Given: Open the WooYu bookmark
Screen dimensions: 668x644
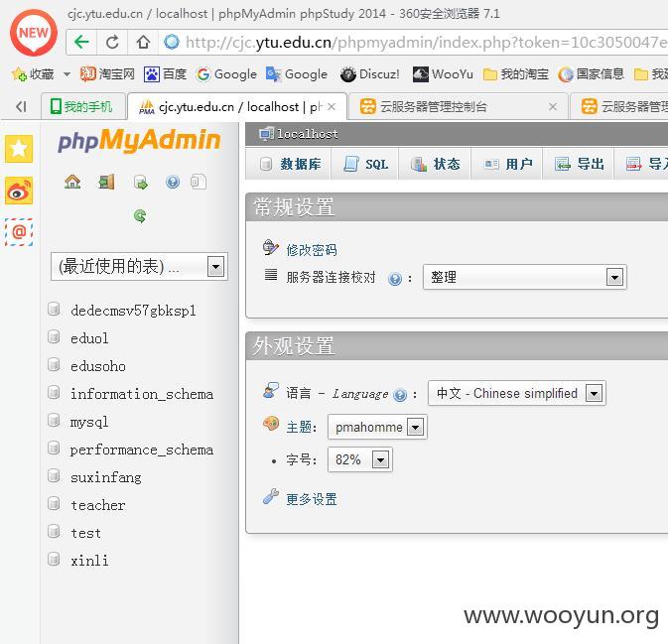Looking at the screenshot, I should click(x=443, y=74).
